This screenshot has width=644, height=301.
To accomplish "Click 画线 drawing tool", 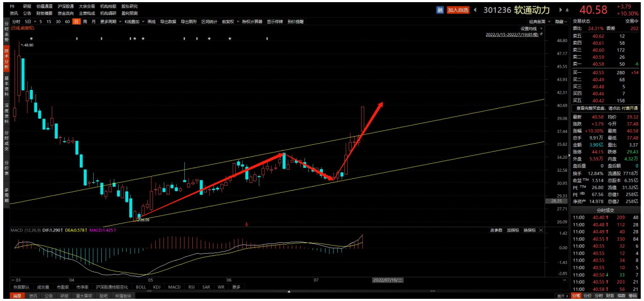I will coord(151,22).
